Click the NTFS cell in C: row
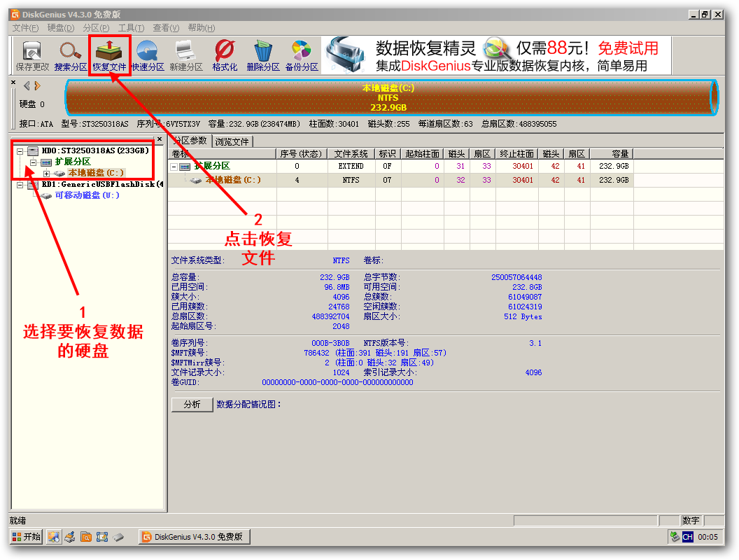This screenshot has height=560, width=739. (x=351, y=180)
